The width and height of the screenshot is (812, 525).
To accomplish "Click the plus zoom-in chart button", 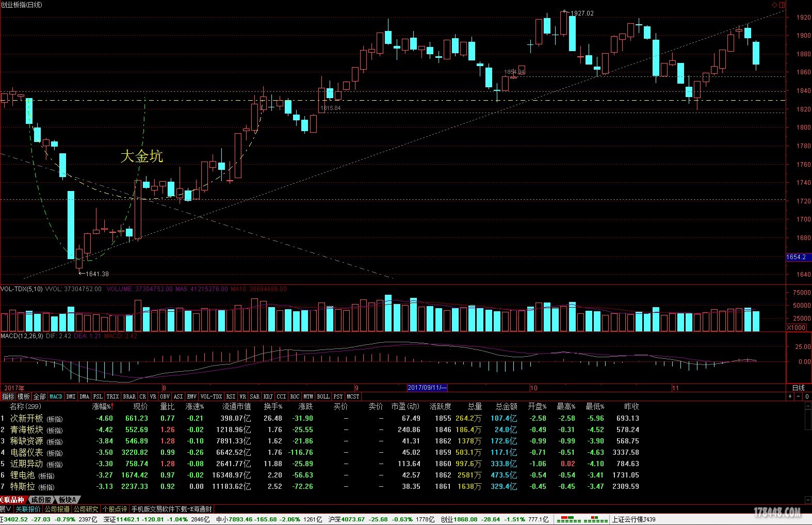I will pyautogui.click(x=790, y=396).
